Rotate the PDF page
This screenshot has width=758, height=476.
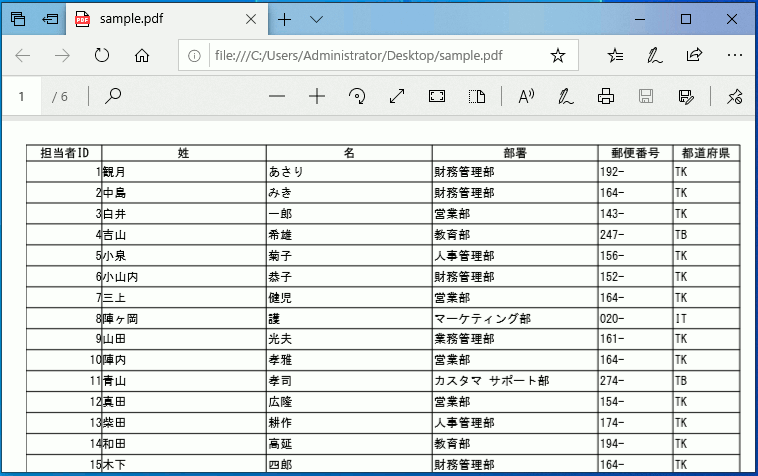point(357,96)
